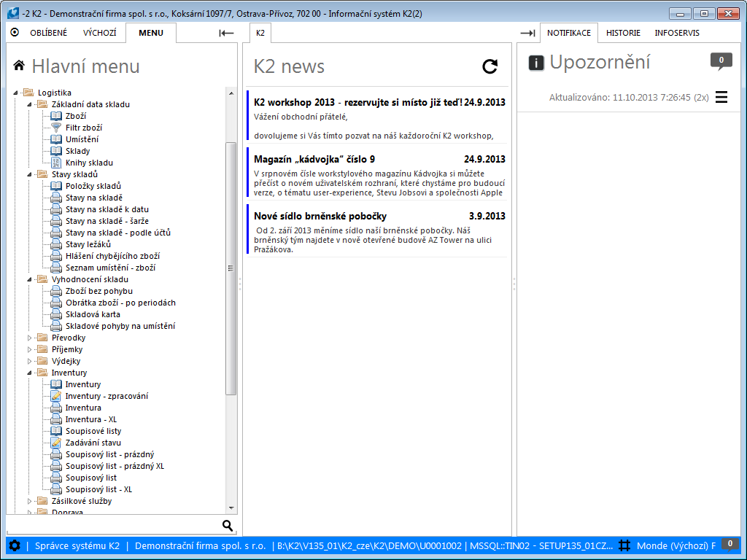Open Zboží bez pohybu report

(99, 291)
